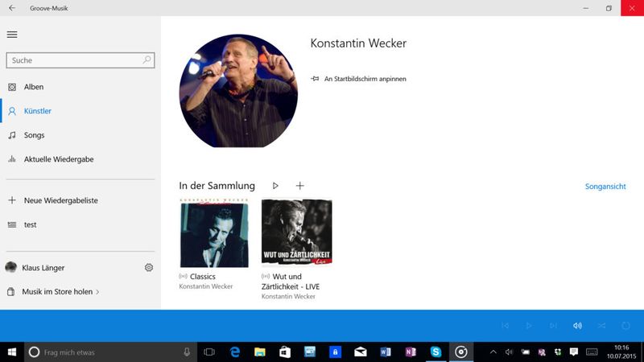Viewport: 644px width, 362px height.
Task: Add collection with the plus icon
Action: (x=299, y=186)
